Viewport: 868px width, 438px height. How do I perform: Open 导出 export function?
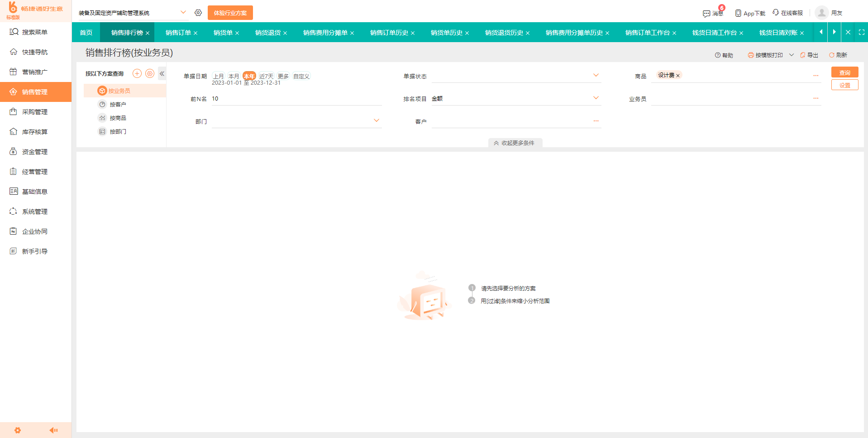click(808, 55)
